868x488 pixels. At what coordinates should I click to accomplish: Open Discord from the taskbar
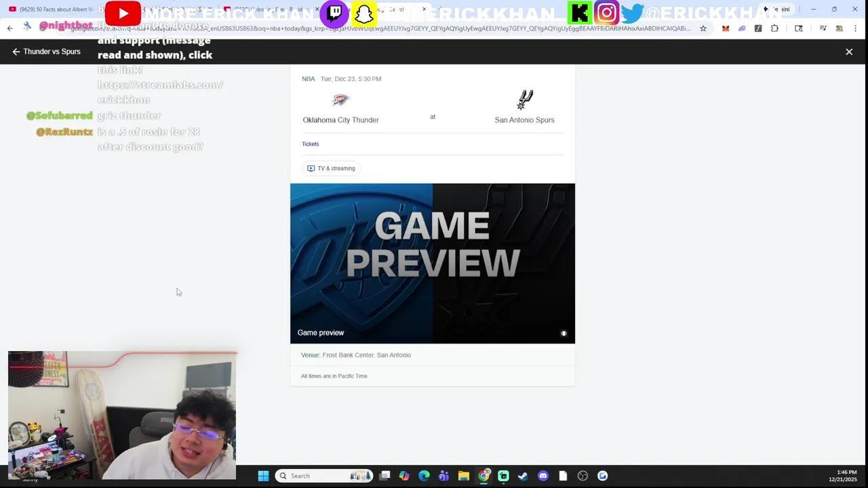(x=542, y=476)
